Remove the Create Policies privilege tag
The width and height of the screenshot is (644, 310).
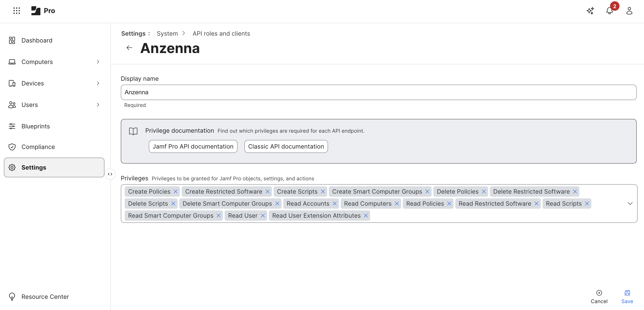[x=175, y=191]
